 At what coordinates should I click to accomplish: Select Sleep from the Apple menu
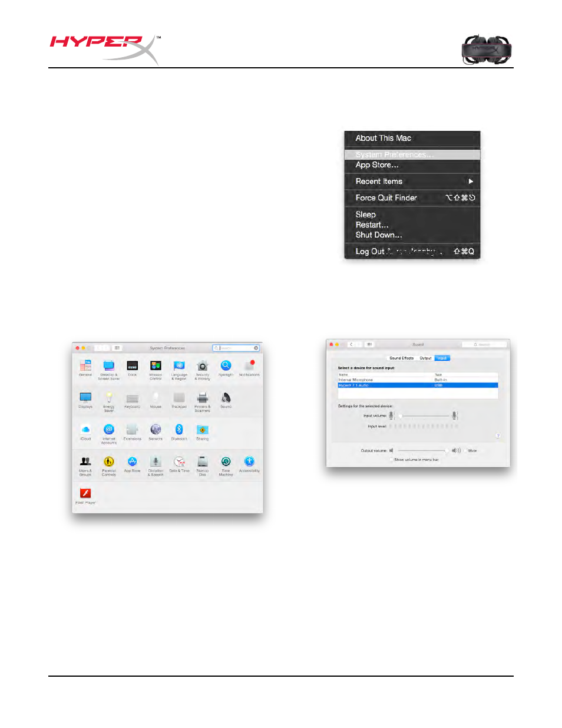point(412,215)
